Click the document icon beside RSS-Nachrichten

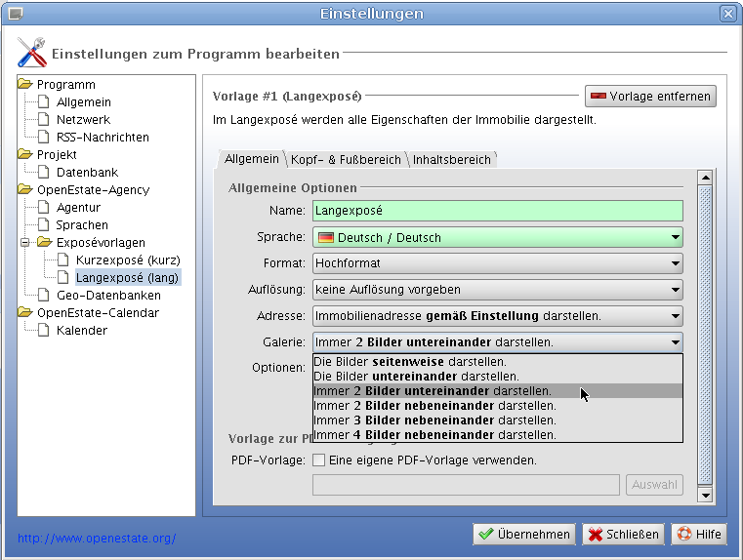(x=45, y=138)
